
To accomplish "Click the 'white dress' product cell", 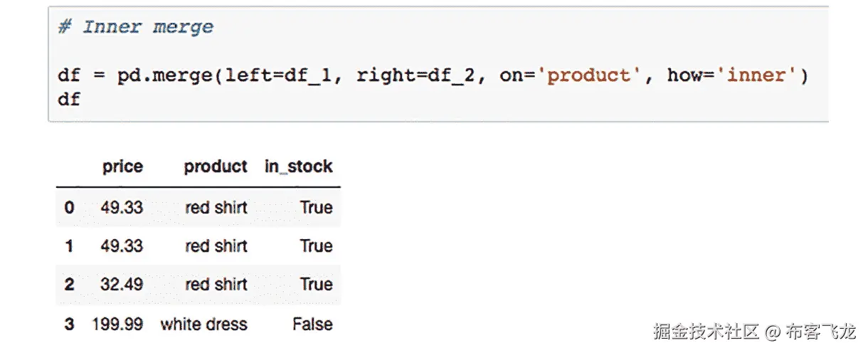I will [x=204, y=325].
